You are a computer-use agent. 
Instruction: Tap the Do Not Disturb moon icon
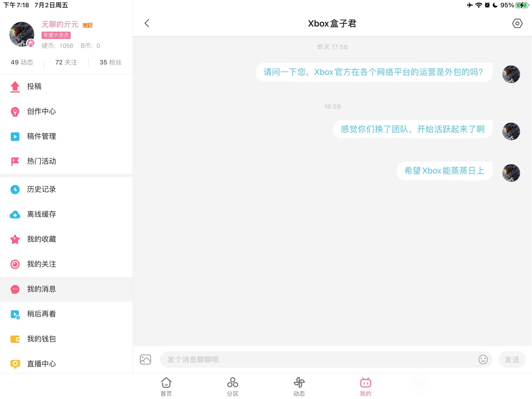(x=495, y=5)
